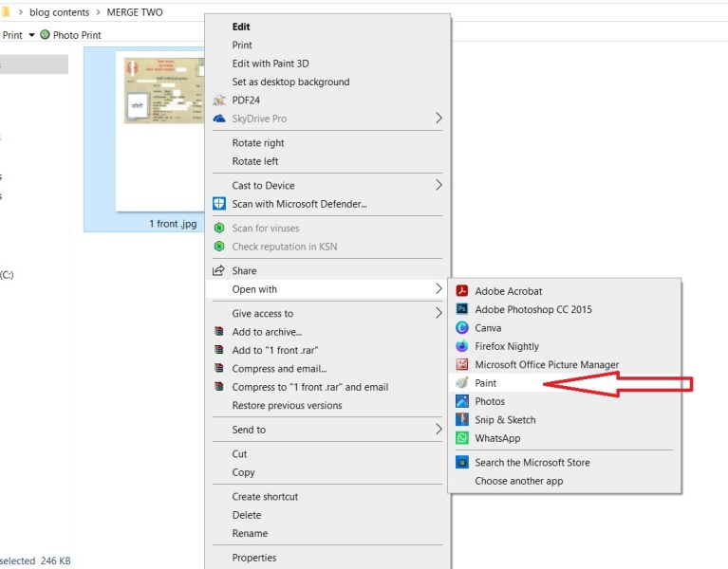Screen dimensions: 728x569
Task: Click the PDF24 icon in context menu
Action: coord(219,101)
